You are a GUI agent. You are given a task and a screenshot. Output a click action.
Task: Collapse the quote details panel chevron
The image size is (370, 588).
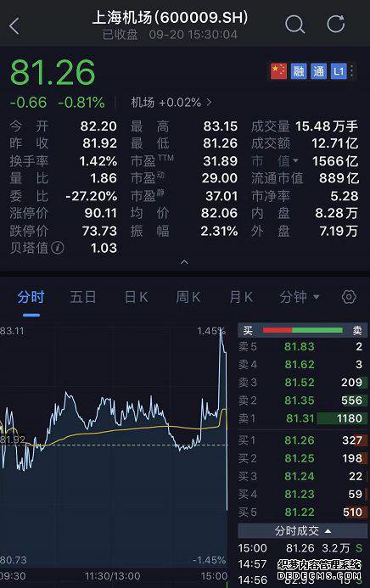[184, 262]
